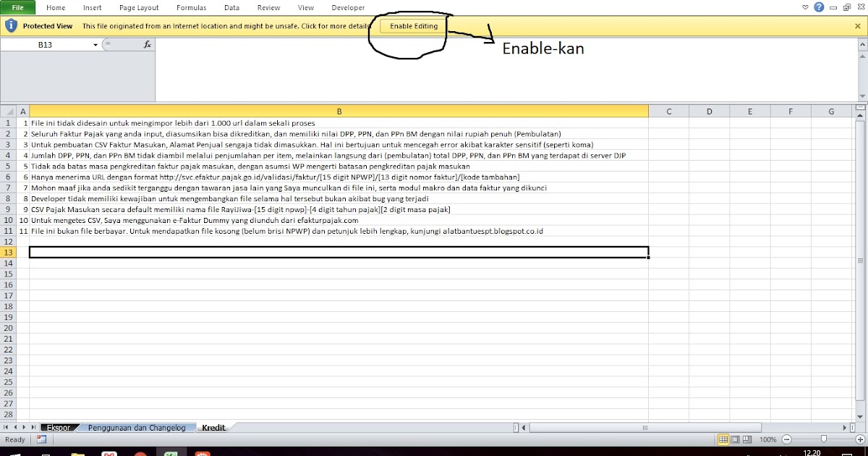Select the Page Break Preview icon
The height and width of the screenshot is (456, 868).
[747, 439]
